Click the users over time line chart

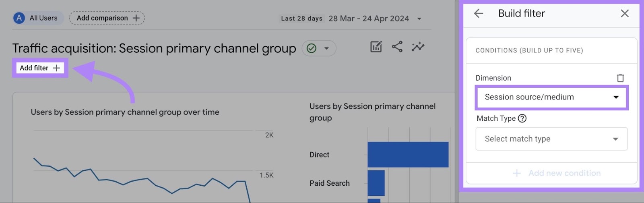141,173
